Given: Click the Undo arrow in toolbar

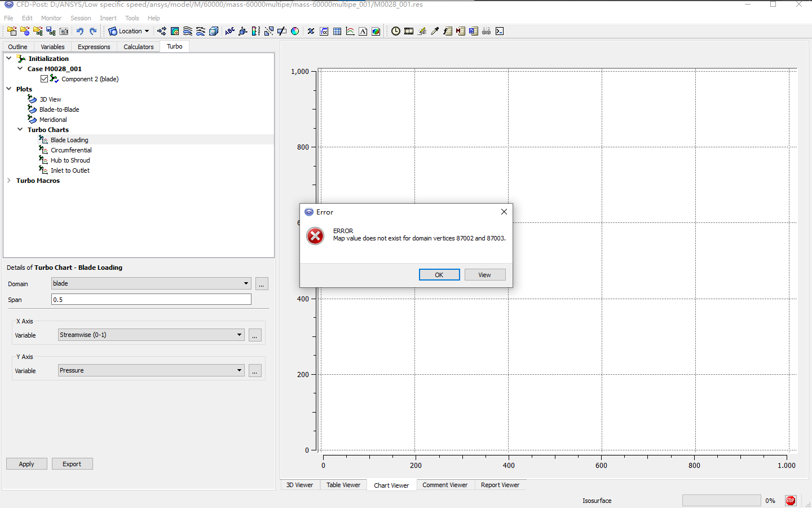Looking at the screenshot, I should coord(80,31).
